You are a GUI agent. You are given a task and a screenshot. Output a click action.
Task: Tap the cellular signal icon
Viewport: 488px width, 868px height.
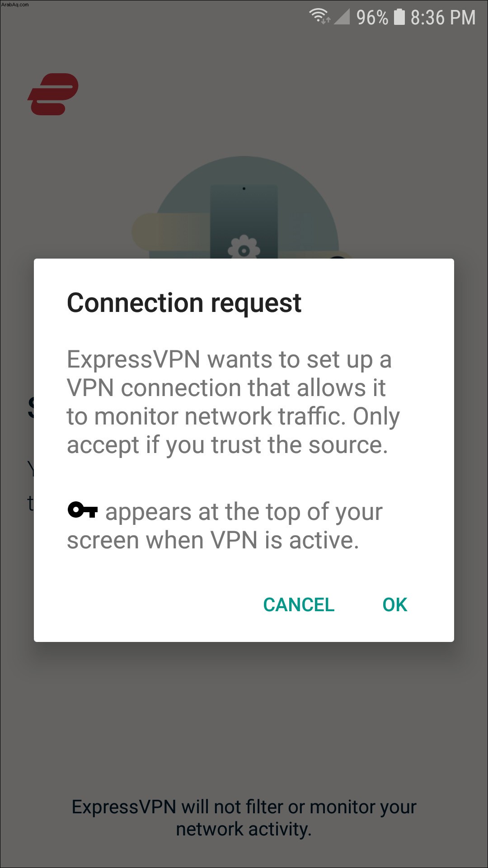point(342,17)
